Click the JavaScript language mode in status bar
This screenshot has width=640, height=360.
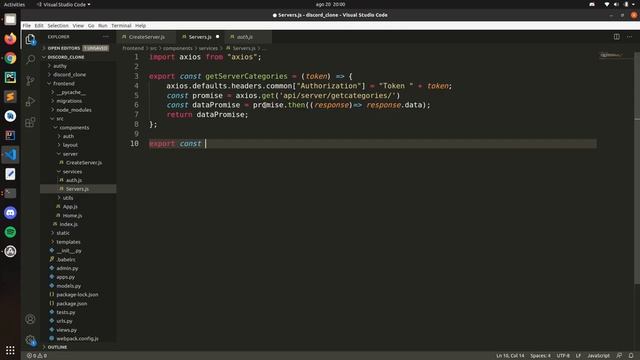pyautogui.click(x=598, y=356)
